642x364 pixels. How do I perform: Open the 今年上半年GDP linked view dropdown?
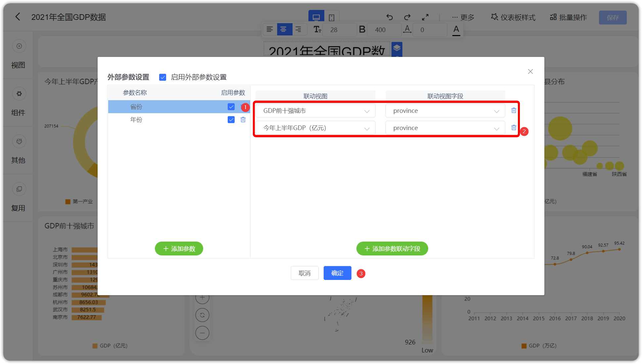pos(315,128)
